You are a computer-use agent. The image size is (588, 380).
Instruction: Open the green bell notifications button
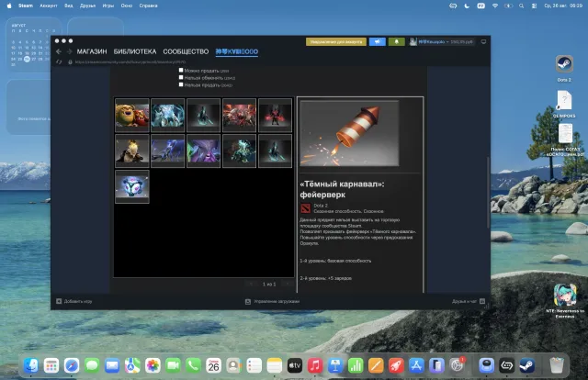pos(396,41)
